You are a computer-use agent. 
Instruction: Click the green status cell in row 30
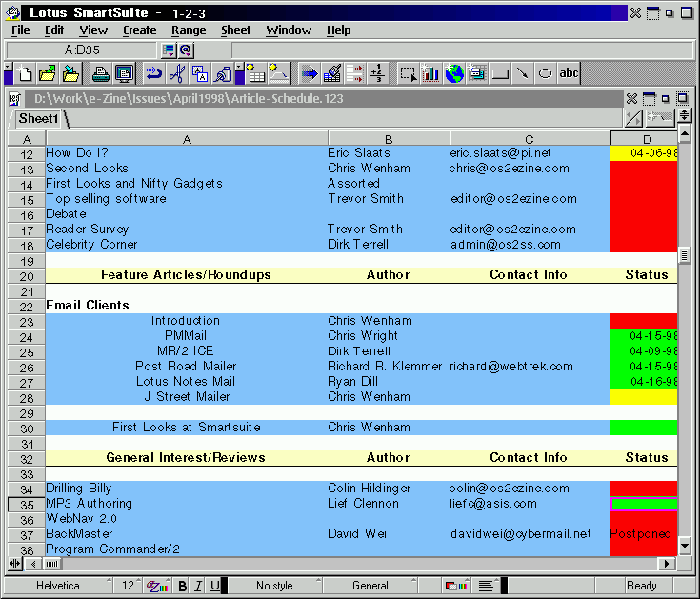(x=643, y=428)
